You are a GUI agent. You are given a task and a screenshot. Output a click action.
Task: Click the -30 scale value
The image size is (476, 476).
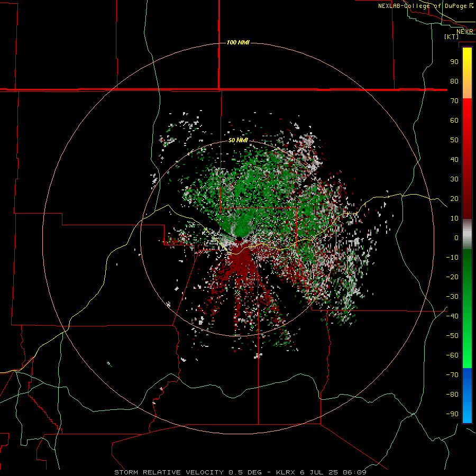452,297
